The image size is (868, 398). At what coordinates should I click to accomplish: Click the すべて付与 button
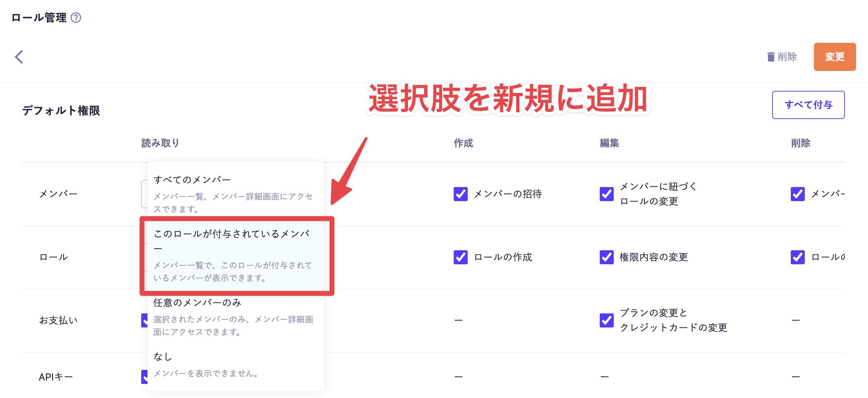click(808, 105)
